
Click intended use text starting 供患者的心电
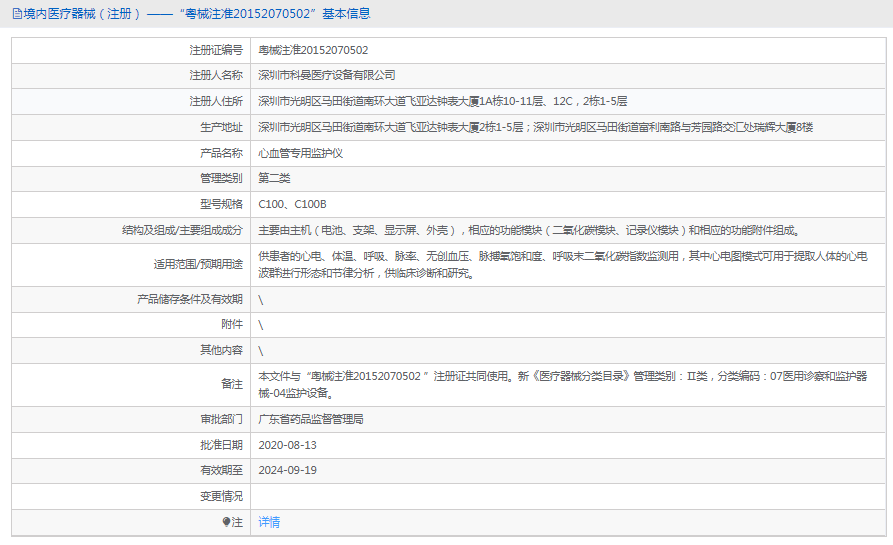pos(563,264)
